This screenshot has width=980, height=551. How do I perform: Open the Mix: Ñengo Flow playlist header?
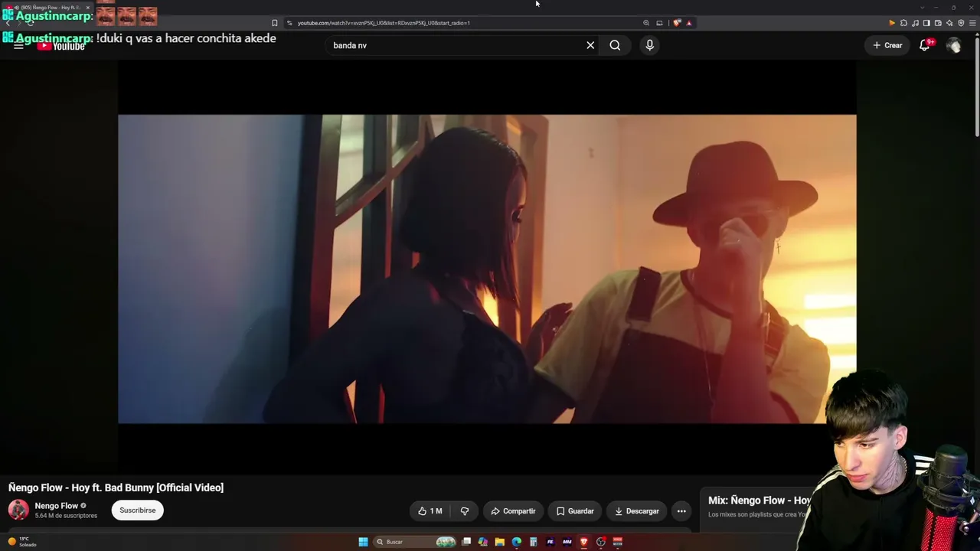(759, 500)
